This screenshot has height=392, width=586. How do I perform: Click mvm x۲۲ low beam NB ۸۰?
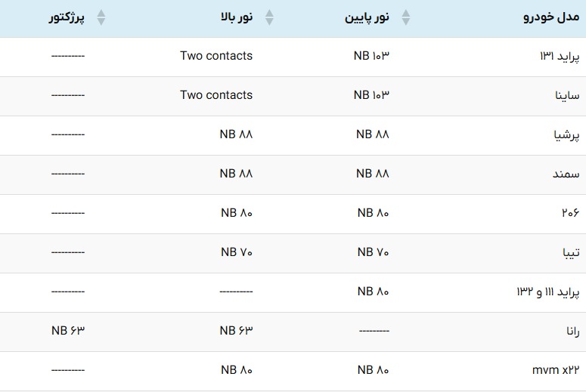pos(373,369)
